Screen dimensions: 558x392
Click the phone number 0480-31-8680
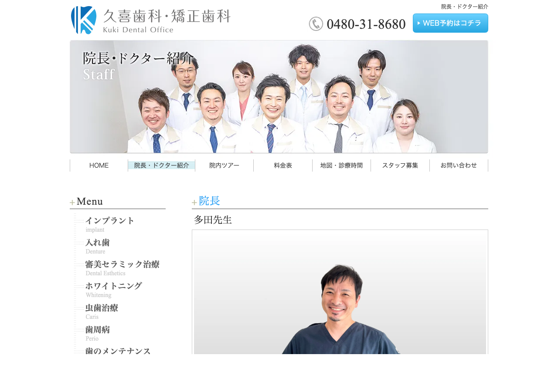tap(366, 24)
